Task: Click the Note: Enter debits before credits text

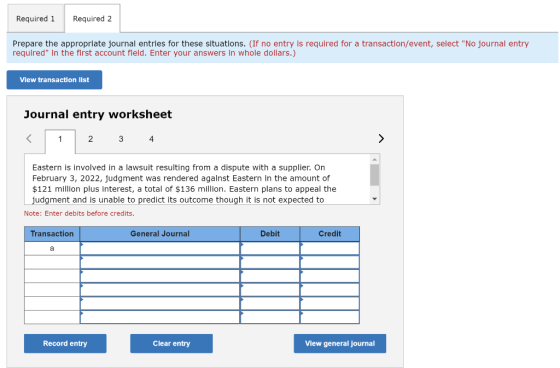Action: [79, 213]
